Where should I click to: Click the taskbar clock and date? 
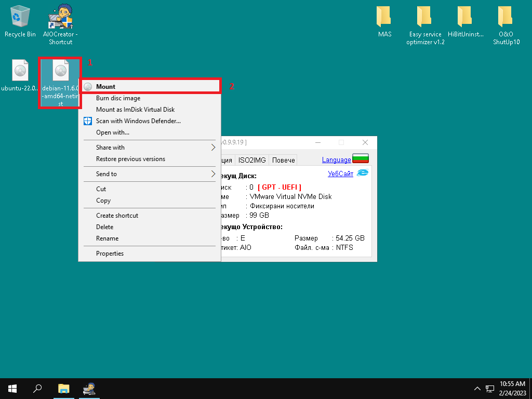pyautogui.click(x=512, y=388)
